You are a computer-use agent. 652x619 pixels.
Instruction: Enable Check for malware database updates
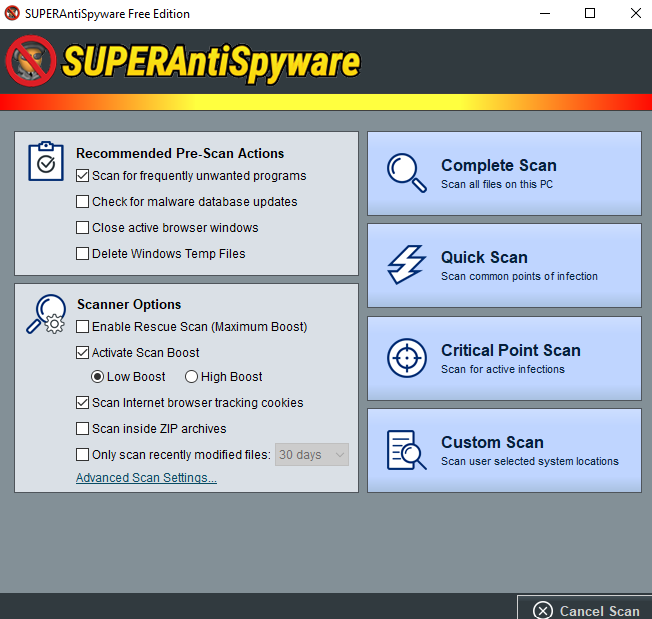[82, 202]
